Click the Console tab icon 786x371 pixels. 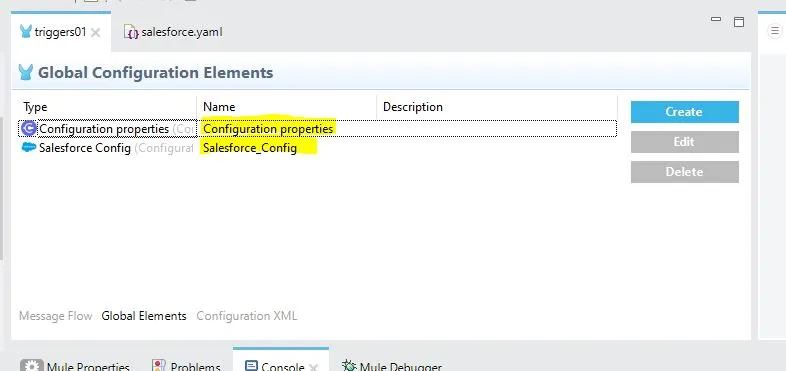pos(251,365)
